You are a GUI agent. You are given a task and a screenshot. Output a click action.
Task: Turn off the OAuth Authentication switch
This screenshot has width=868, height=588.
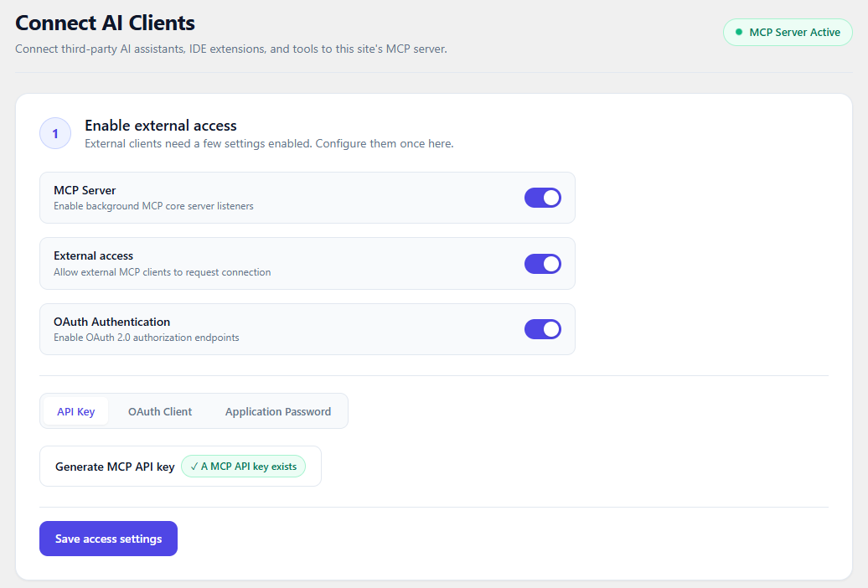coord(543,329)
